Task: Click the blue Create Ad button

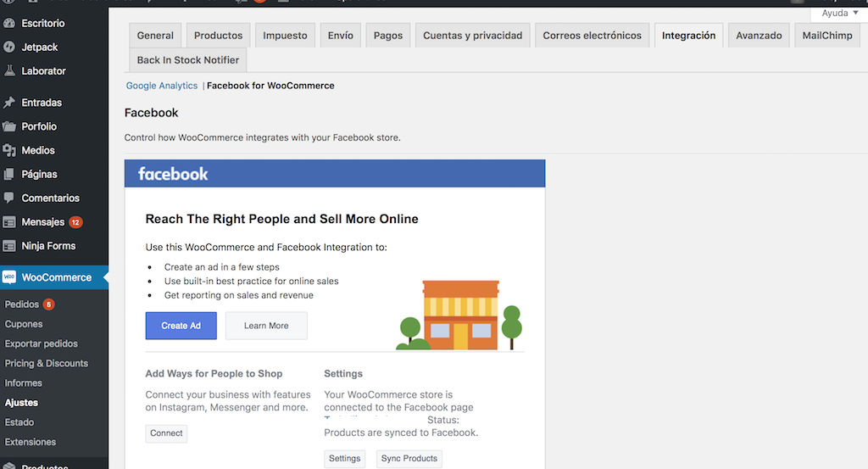Action: click(x=181, y=326)
